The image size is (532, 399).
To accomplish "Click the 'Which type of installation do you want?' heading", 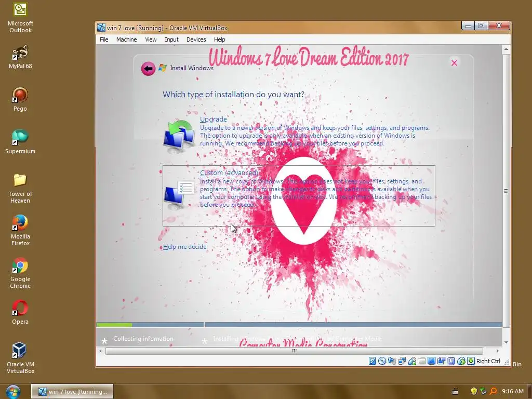I will click(234, 94).
